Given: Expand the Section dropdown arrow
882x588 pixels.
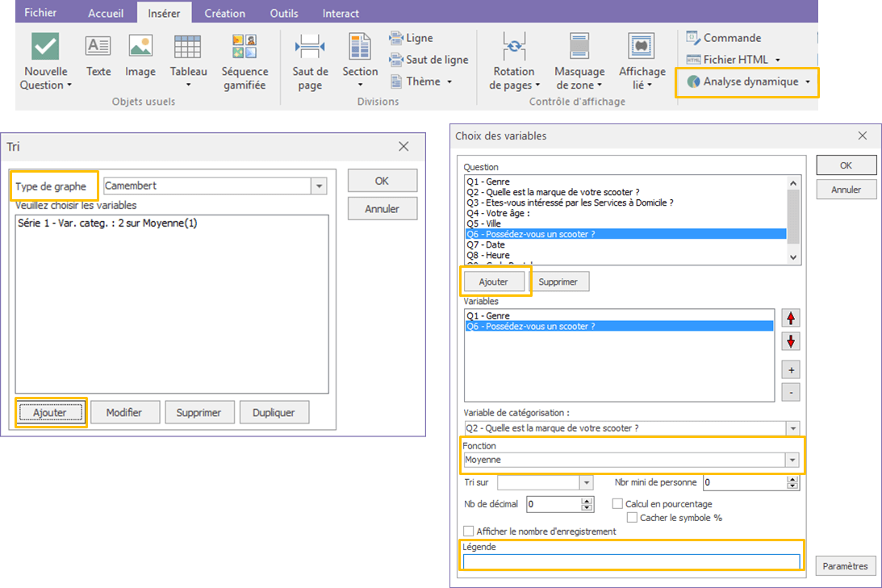Looking at the screenshot, I should (360, 85).
